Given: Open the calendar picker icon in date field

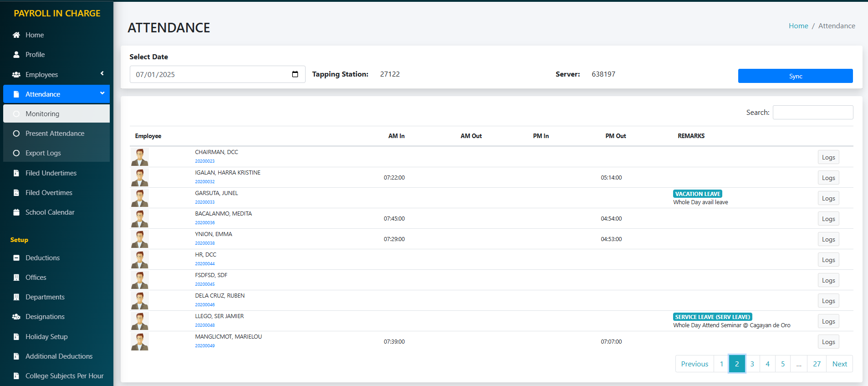Looking at the screenshot, I should point(295,74).
